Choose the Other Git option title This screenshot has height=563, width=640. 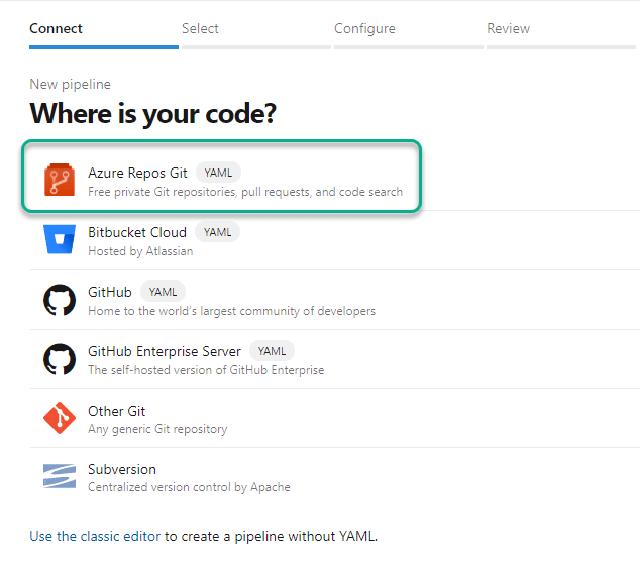(117, 411)
